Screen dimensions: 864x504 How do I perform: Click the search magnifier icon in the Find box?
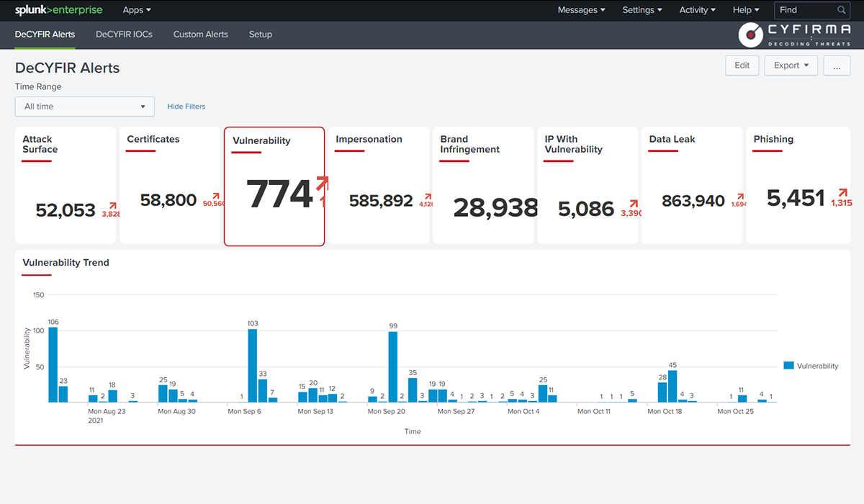click(x=841, y=11)
